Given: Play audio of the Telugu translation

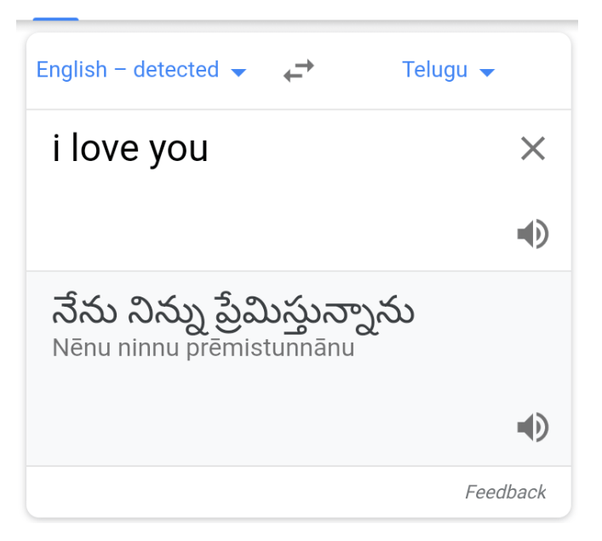Looking at the screenshot, I should pyautogui.click(x=532, y=427).
